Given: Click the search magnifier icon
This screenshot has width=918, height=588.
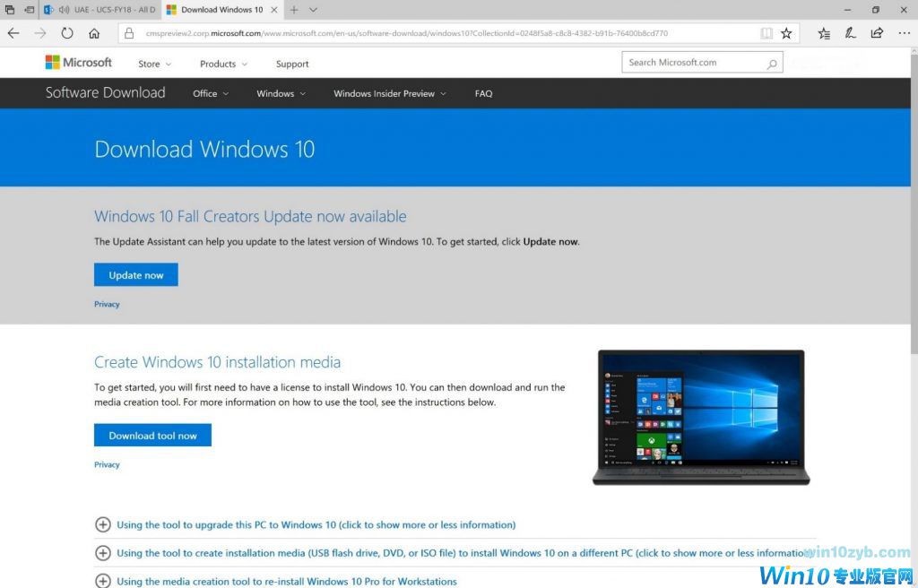Looking at the screenshot, I should [772, 64].
